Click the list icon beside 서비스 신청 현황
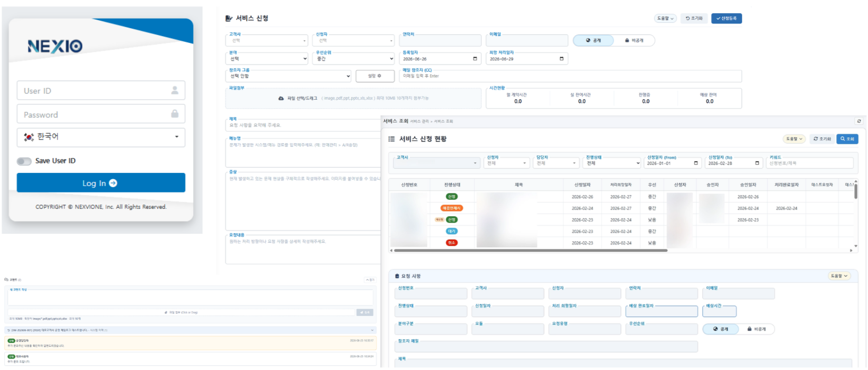Viewport: 868px width, 370px height. point(391,139)
